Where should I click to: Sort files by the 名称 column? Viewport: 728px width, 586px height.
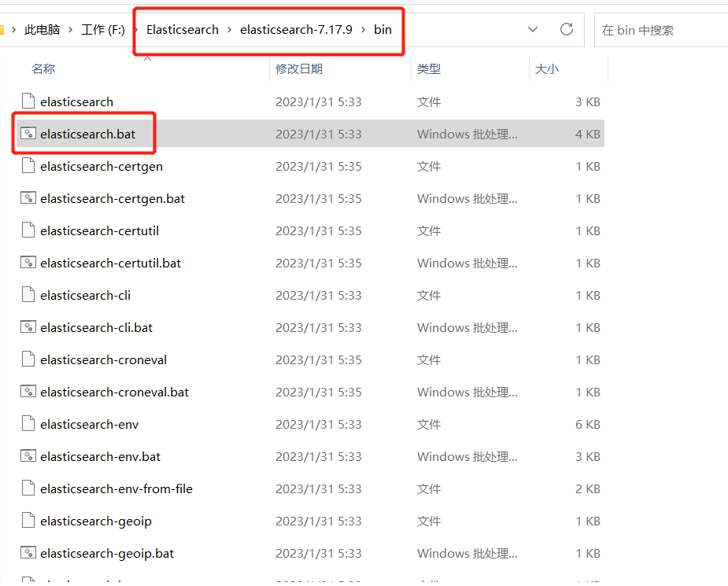43,68
